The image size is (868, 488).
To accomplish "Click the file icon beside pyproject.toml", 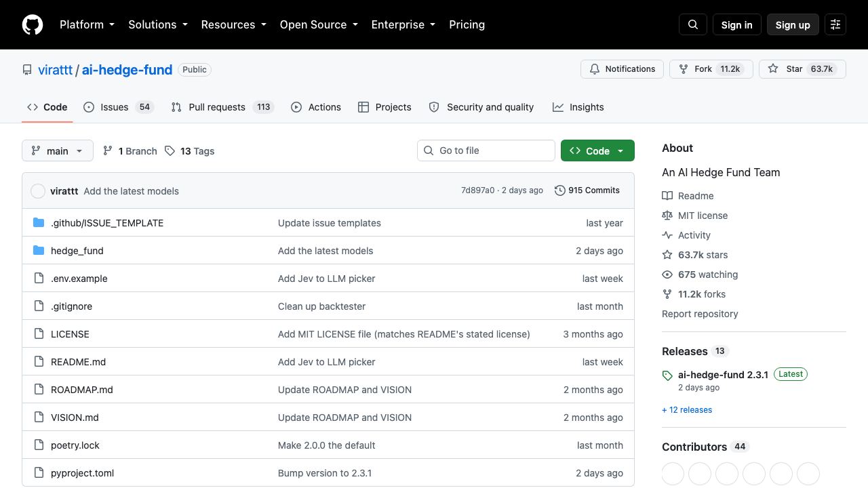I will [x=39, y=473].
